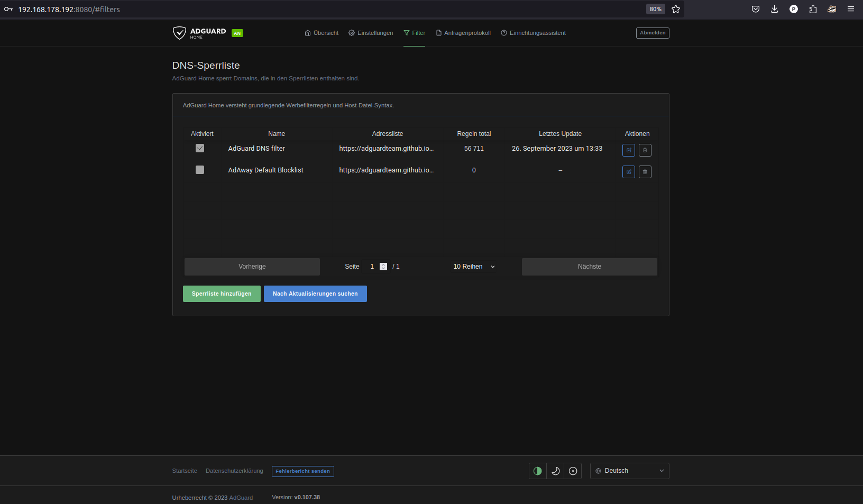
Task: Disable the AdGuard DNS filter checkbox
Action: 200,149
